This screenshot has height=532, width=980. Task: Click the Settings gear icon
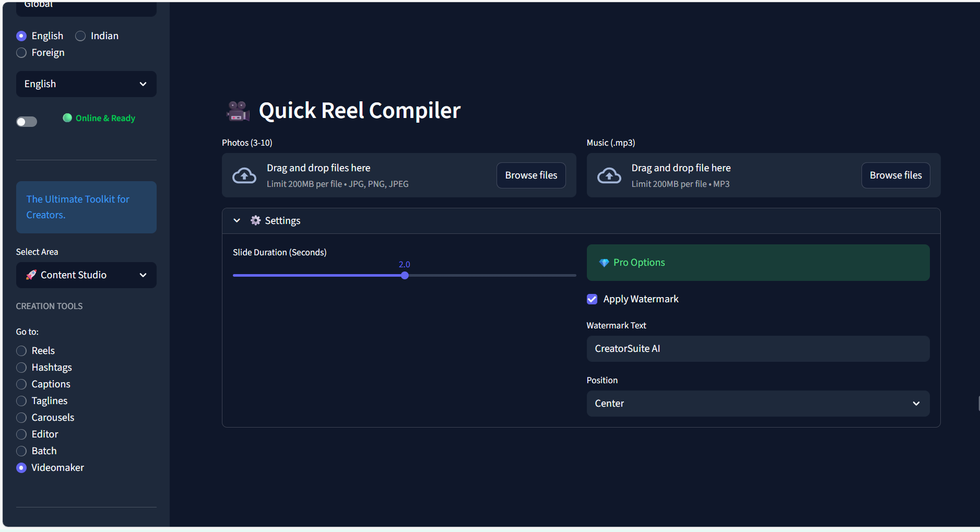point(255,220)
